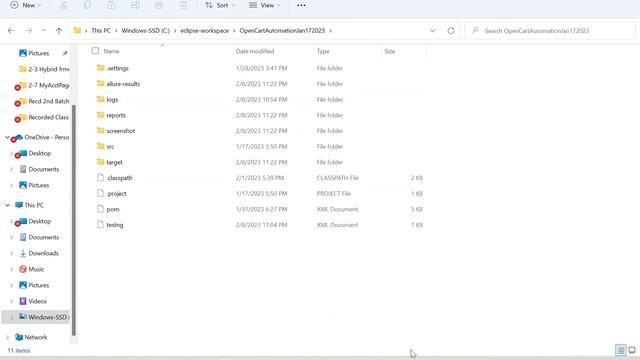Open the recent locations chevron
This screenshot has height=360, width=640.
point(43,31)
